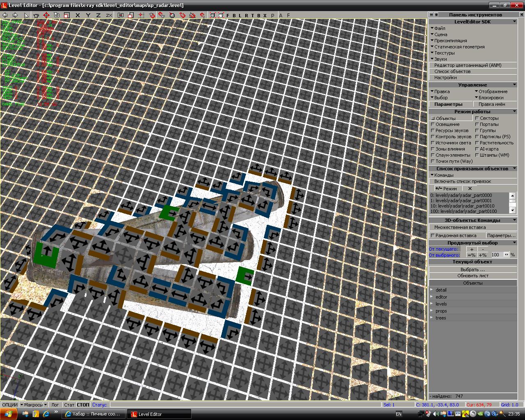The image size is (525, 420).
Task: Click the zoom selected cube icon
Action: (x=221, y=15)
